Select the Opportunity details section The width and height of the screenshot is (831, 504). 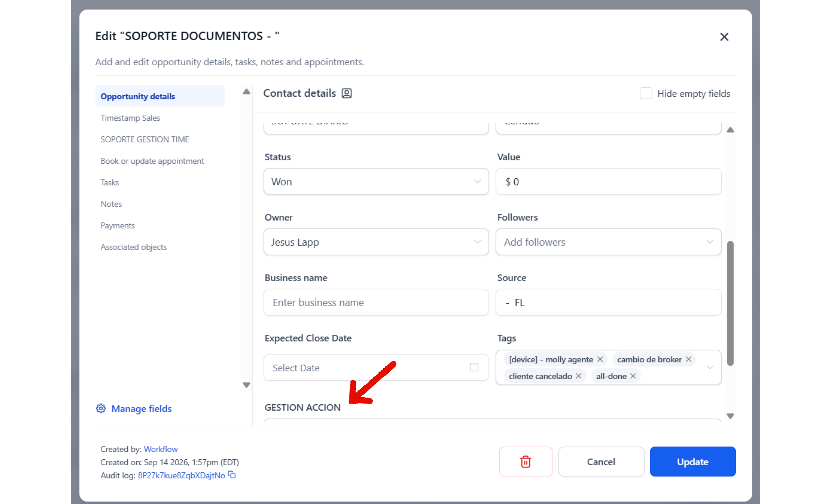pos(160,96)
